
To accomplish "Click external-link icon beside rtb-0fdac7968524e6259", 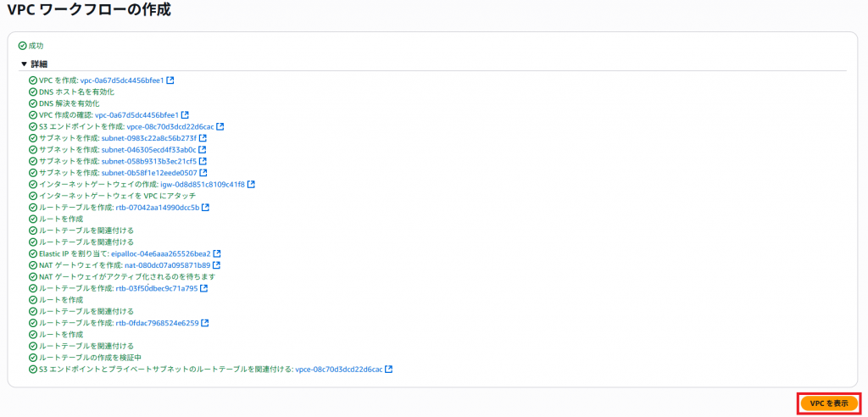I will [205, 323].
